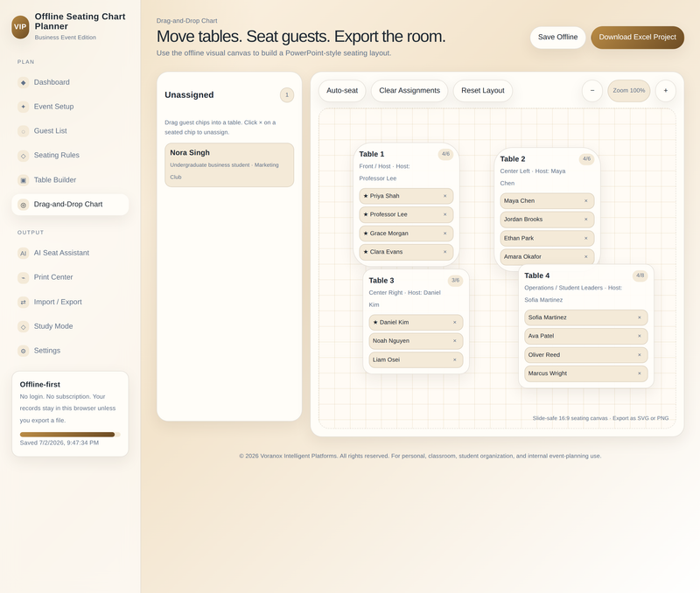This screenshot has width=700, height=593.
Task: Open the Dashboard page
Action: click(70, 82)
